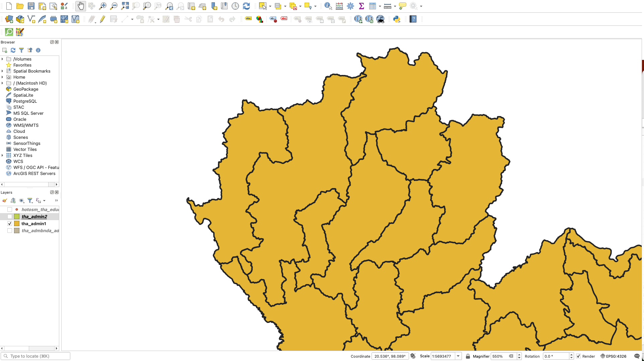Enable the tha_admin2 layer checkbox
Screen dimensions: 644x361
click(10, 217)
